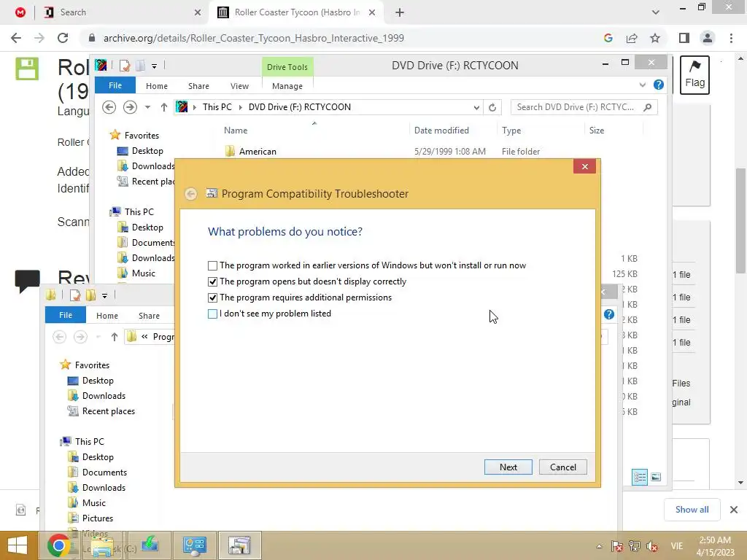
Task: Open Home tab in lower explorer window
Action: coord(107,316)
